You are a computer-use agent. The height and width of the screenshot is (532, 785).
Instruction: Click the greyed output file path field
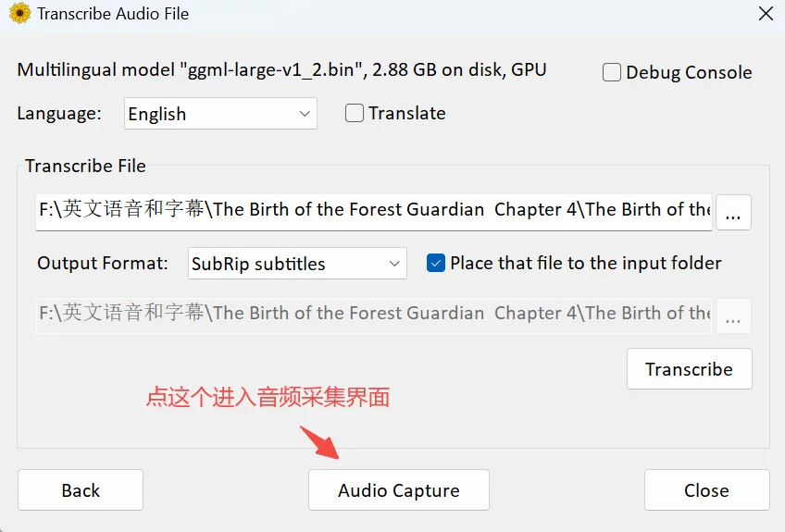point(373,315)
